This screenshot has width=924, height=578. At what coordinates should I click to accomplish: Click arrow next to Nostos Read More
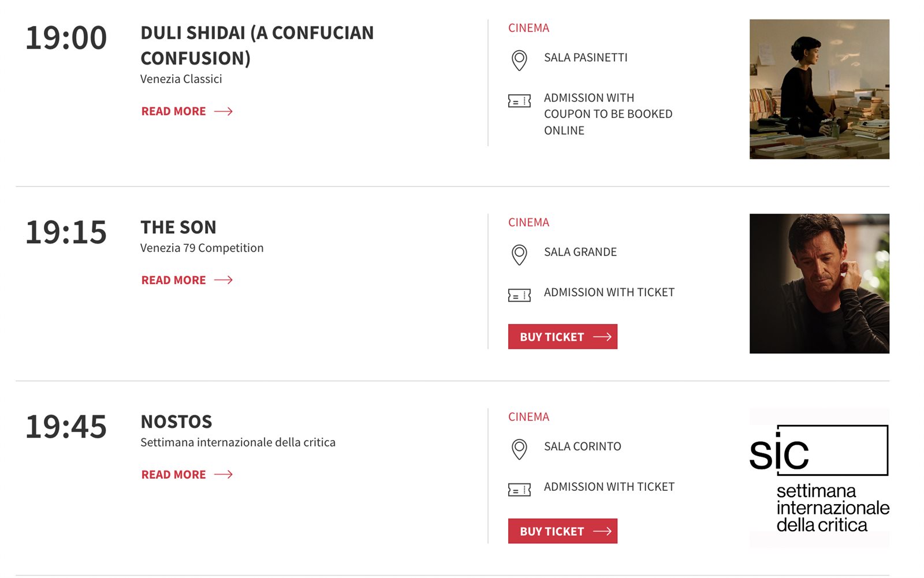tap(223, 475)
